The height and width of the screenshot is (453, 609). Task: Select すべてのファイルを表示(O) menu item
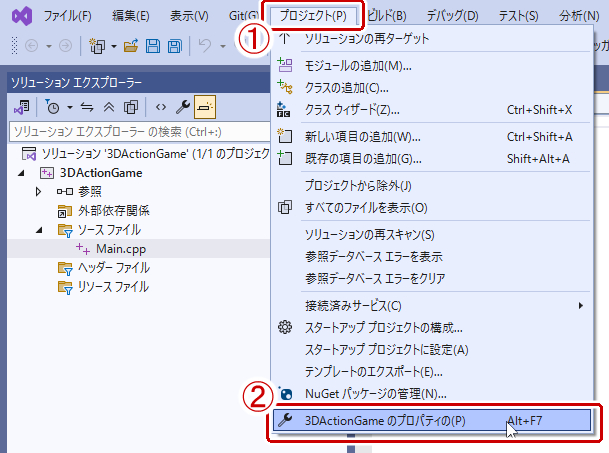coord(431,208)
